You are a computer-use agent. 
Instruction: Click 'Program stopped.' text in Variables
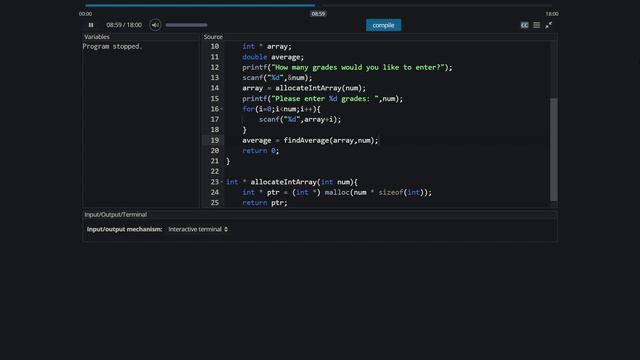click(112, 47)
